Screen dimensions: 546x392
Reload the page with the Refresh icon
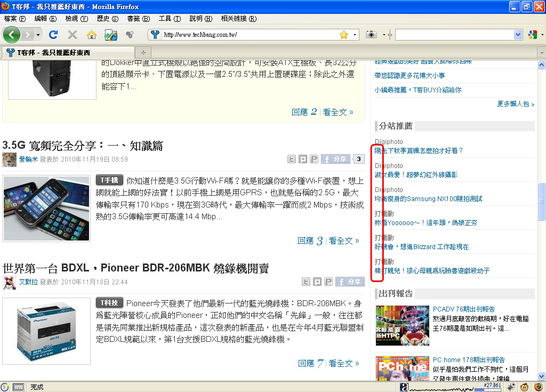click(53, 35)
